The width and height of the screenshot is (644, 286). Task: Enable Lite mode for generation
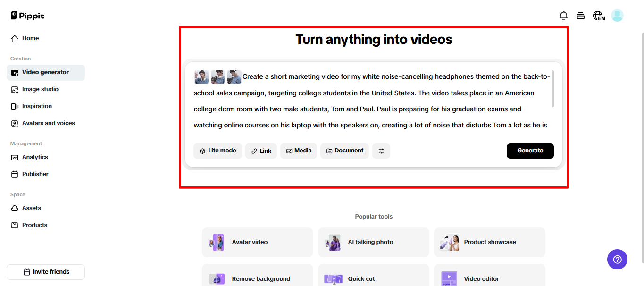(217, 151)
